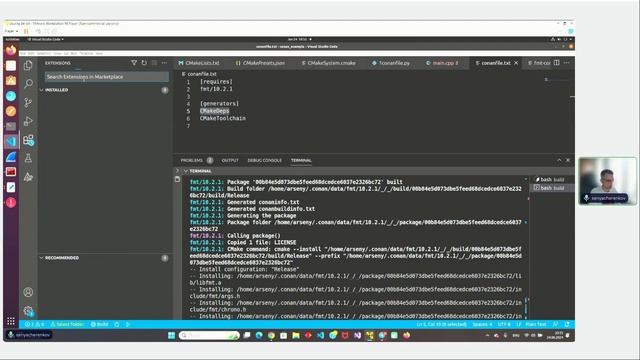Click the conanfile.txt breadcrumb above the editor
Viewport: 640px width, 360px height.
pos(199,74)
